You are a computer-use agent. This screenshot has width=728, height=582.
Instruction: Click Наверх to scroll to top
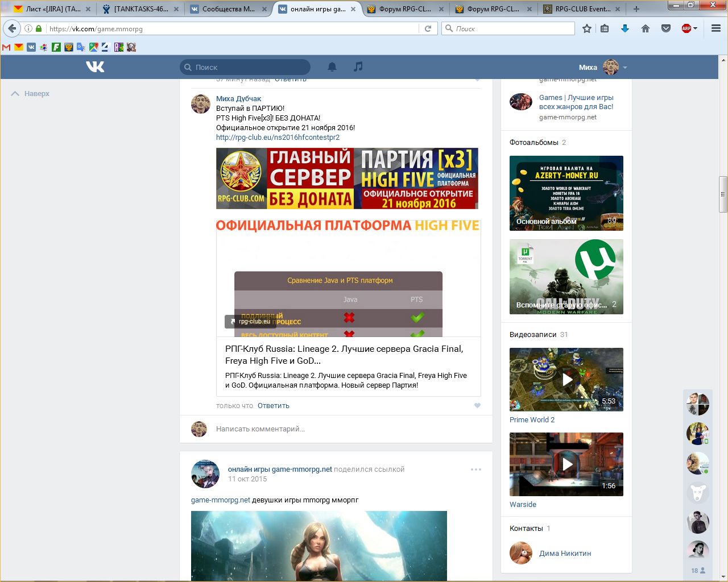[31, 94]
